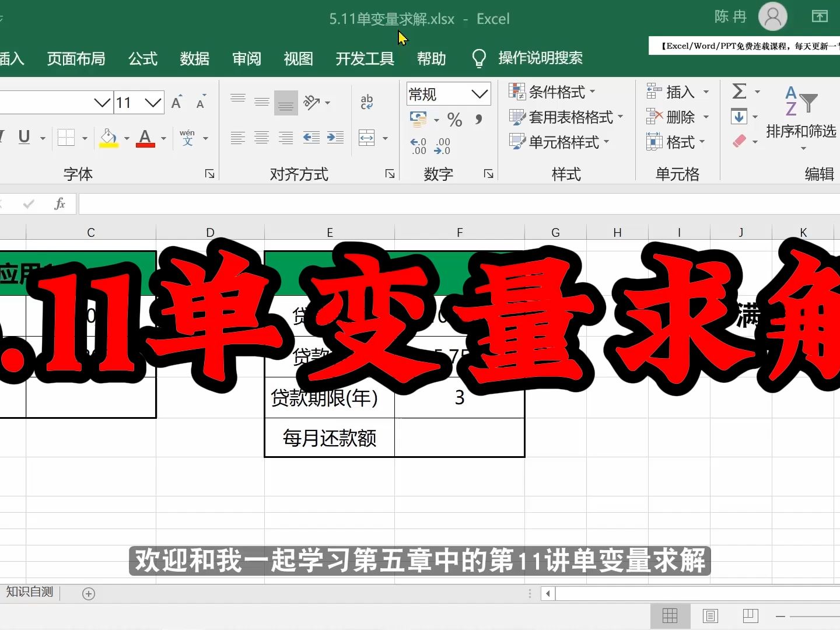Open the fill color bucket tool
840x630 pixels.
(107, 138)
